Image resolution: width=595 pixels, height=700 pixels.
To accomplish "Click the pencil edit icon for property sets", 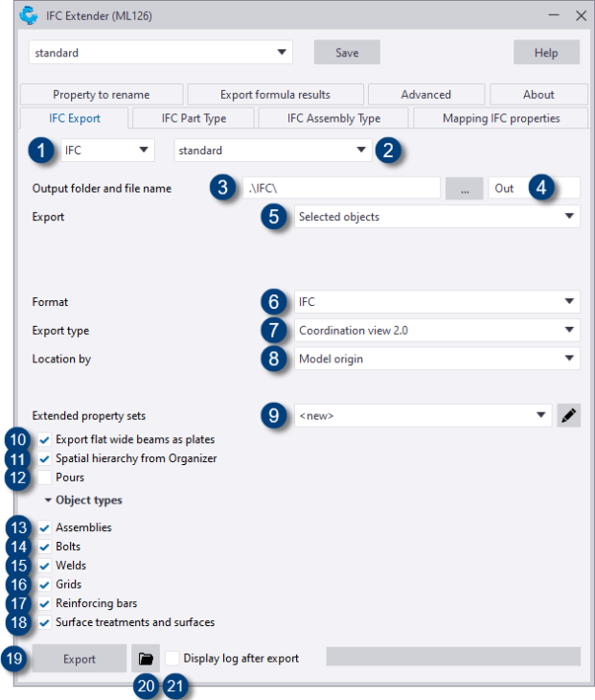I will coord(569,415).
